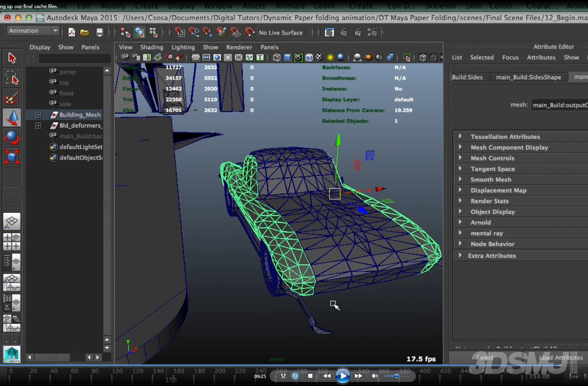Toggle viewport Smooth Shade All icon

coord(287,57)
